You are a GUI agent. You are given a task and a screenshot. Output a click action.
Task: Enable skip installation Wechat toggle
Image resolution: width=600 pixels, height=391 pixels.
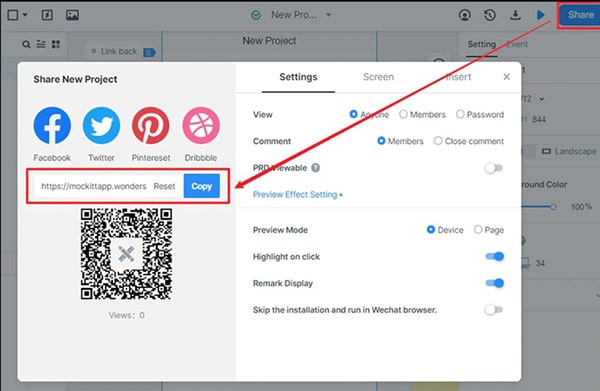[x=494, y=310]
